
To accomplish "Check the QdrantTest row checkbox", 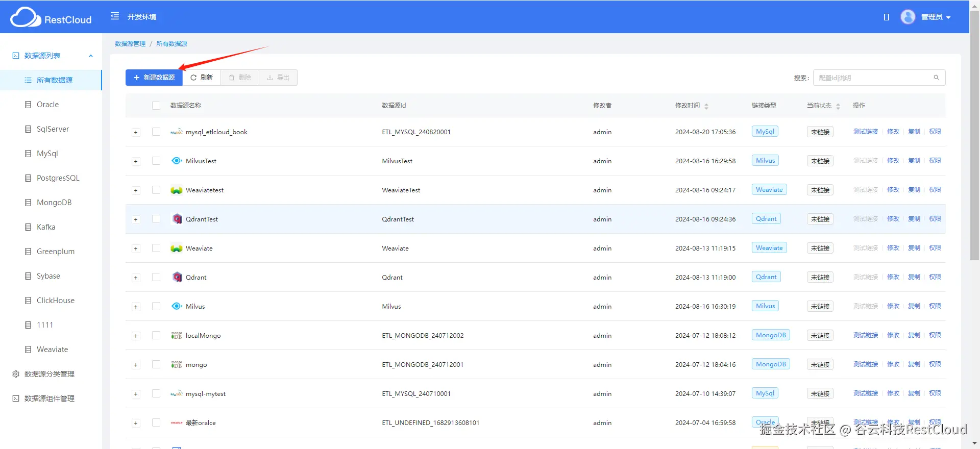I will (156, 219).
